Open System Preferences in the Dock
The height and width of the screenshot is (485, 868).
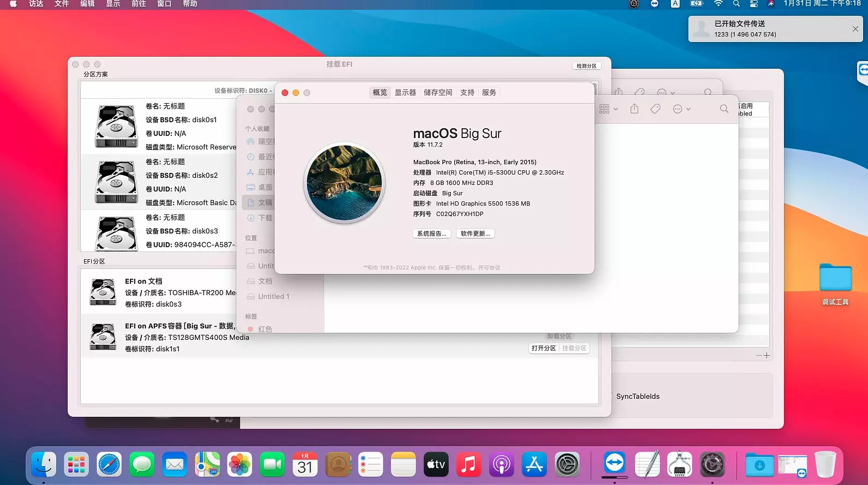pyautogui.click(x=567, y=465)
